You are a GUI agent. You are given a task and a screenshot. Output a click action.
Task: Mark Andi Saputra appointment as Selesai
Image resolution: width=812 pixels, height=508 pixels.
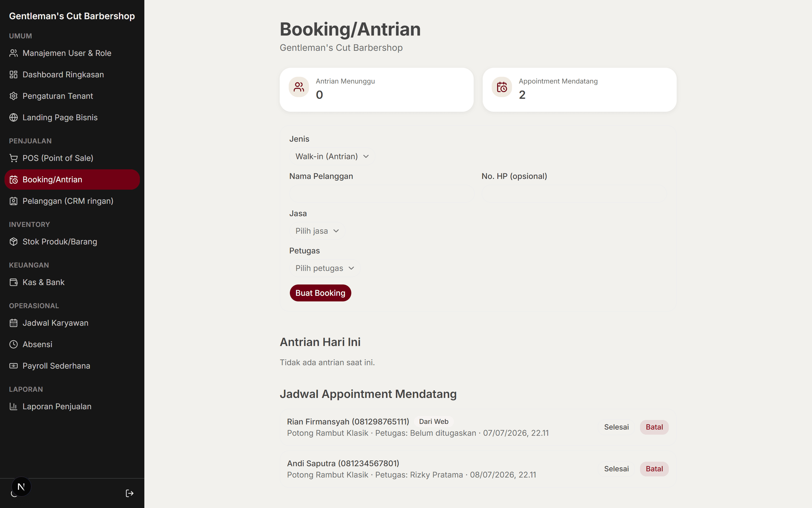pyautogui.click(x=616, y=469)
